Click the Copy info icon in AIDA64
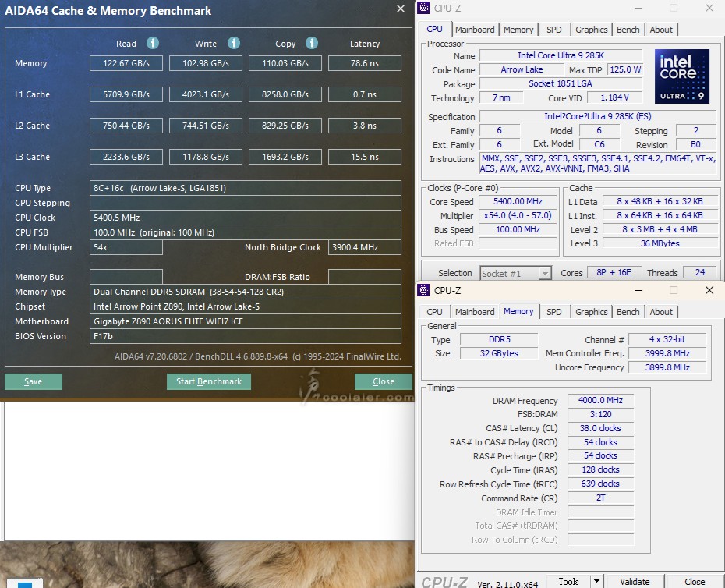The image size is (725, 588). tap(312, 43)
